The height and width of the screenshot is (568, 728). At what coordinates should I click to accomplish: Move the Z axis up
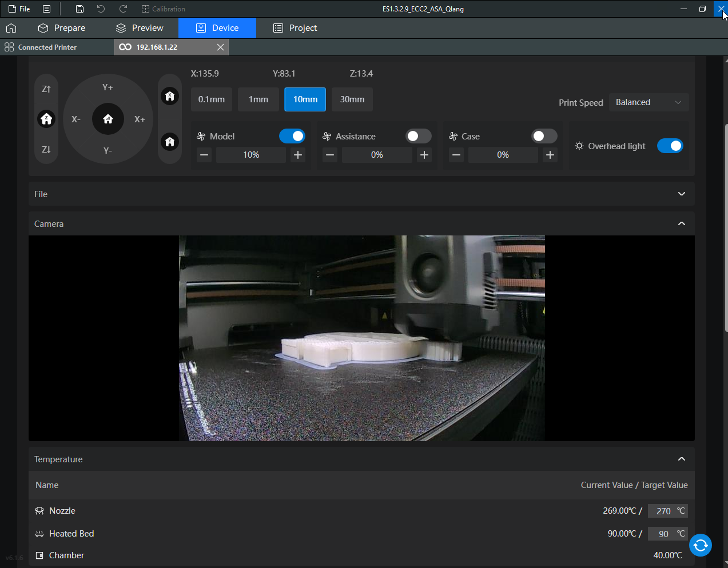[46, 89]
